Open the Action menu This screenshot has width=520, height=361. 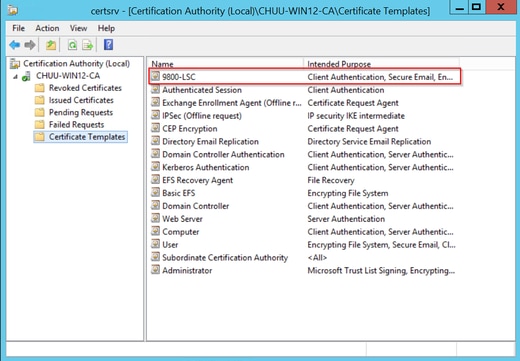(x=47, y=28)
